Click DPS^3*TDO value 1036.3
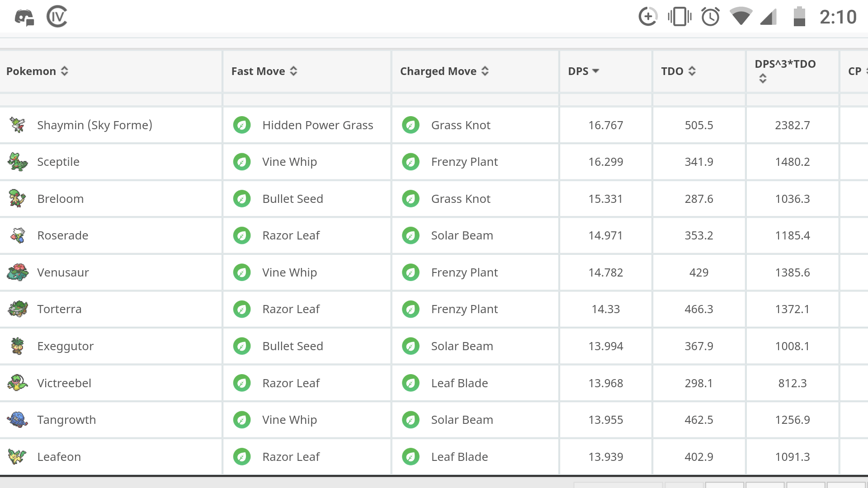This screenshot has height=488, width=868. [793, 199]
